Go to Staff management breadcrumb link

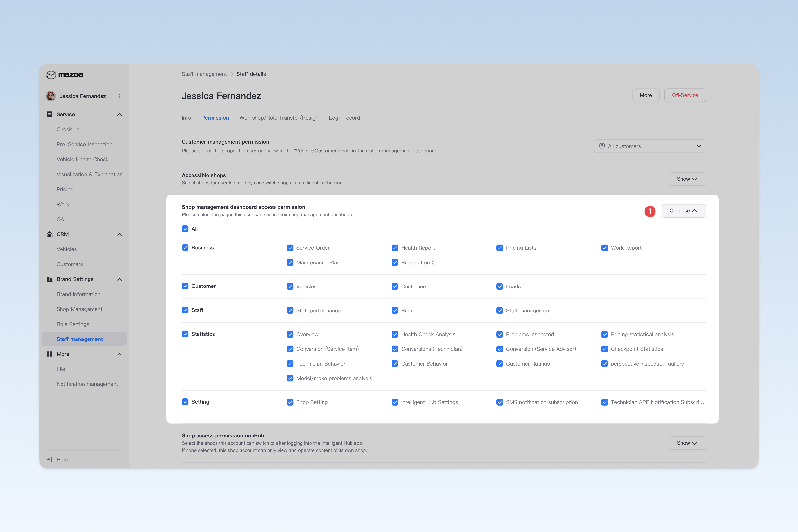(x=204, y=74)
